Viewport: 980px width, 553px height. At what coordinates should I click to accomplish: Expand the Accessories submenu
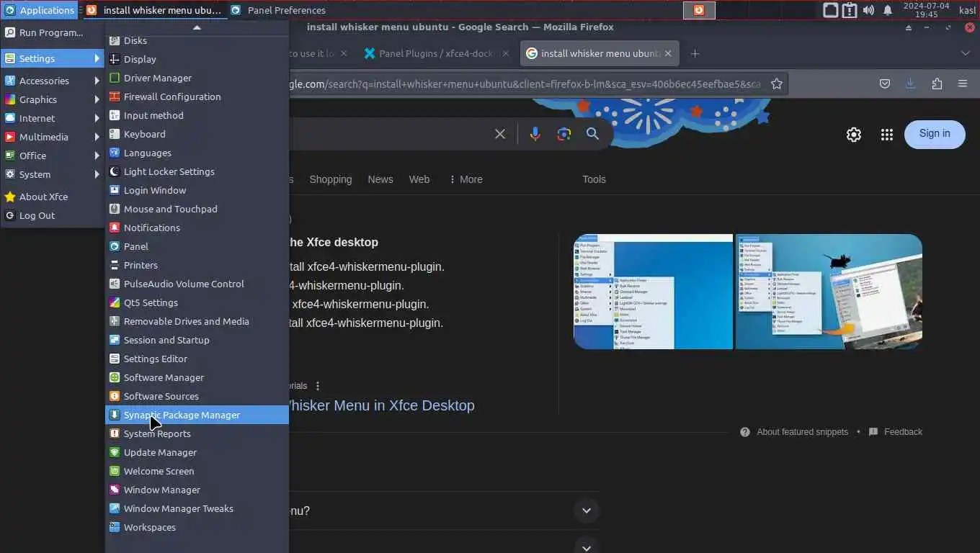[x=53, y=81]
